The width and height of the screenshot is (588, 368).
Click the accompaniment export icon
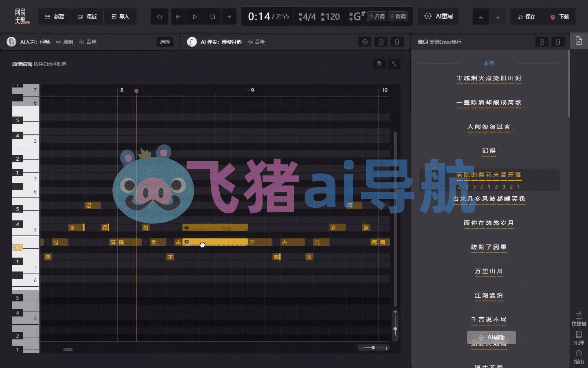(397, 42)
